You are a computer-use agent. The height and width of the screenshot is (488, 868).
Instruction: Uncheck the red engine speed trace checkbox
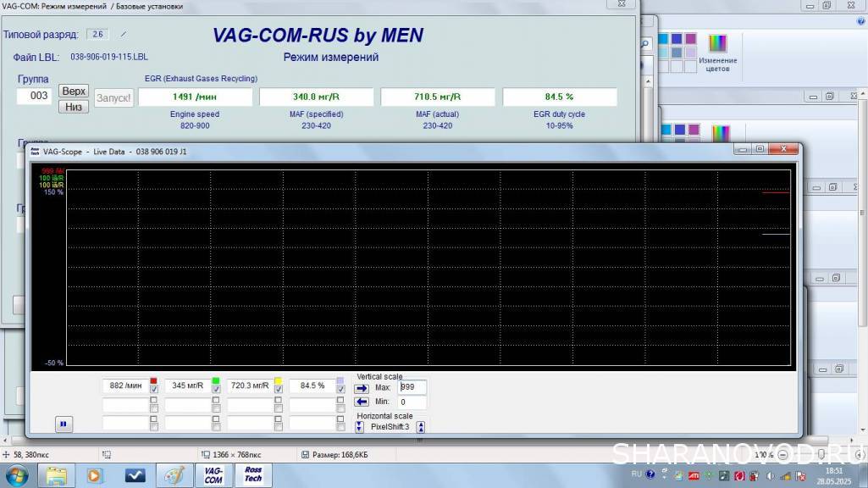tap(153, 389)
